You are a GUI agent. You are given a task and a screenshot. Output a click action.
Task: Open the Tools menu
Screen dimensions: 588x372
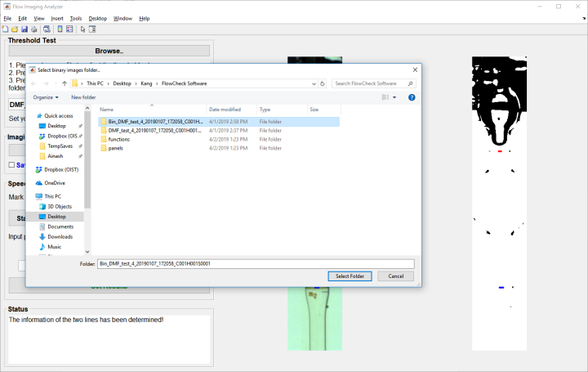coord(76,18)
